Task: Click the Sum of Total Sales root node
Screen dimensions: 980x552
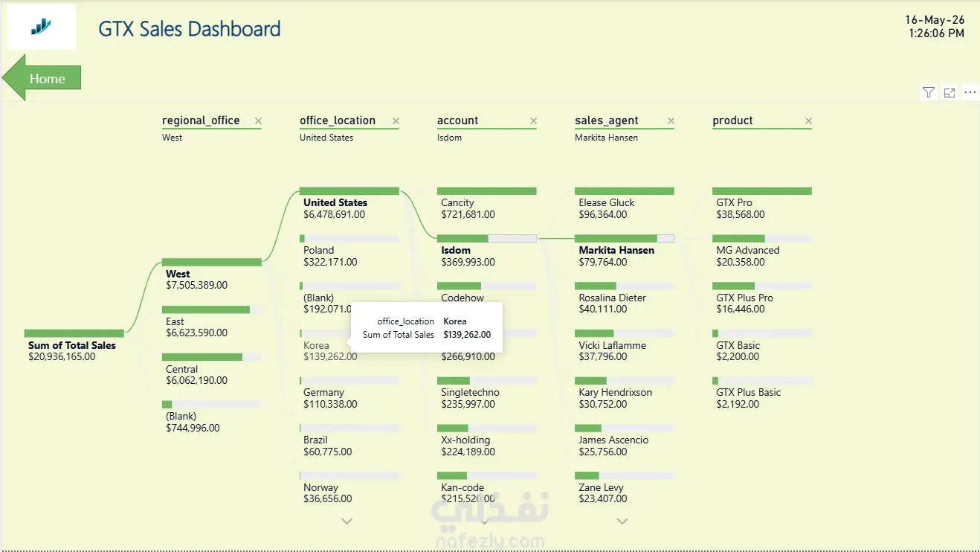Action: click(74, 346)
